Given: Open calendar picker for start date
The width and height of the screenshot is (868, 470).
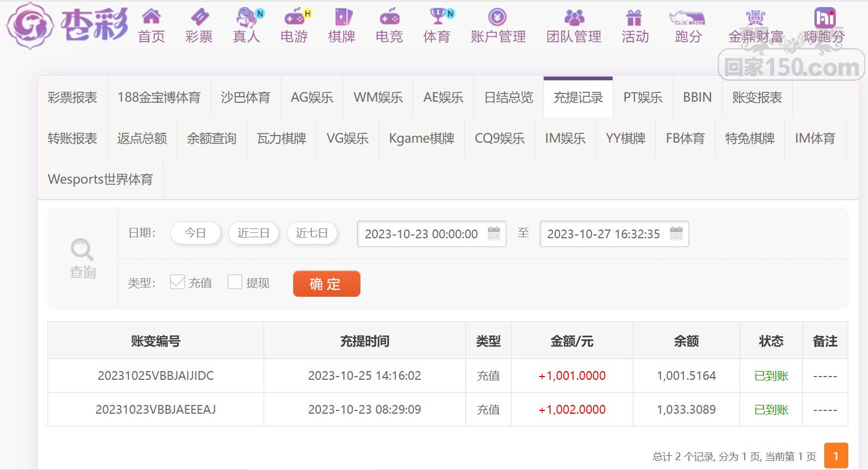Looking at the screenshot, I should pos(494,233).
